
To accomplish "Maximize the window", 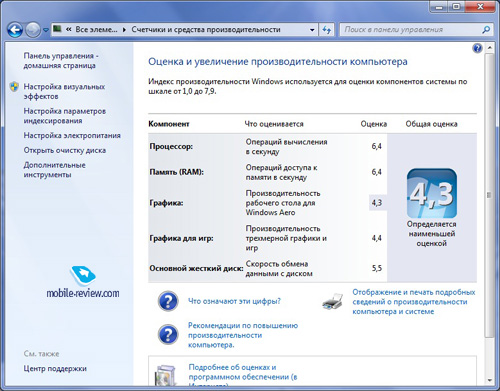I will [x=457, y=7].
